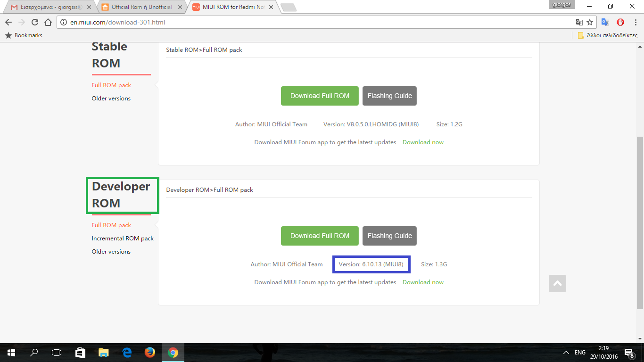
Task: Click Download now in Developer ROM section
Action: (423, 282)
